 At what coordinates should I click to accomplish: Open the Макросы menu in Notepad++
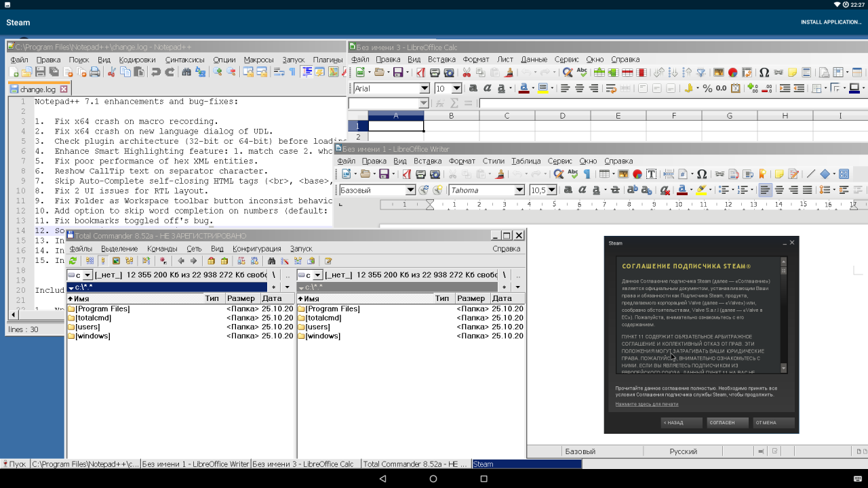pyautogui.click(x=258, y=60)
